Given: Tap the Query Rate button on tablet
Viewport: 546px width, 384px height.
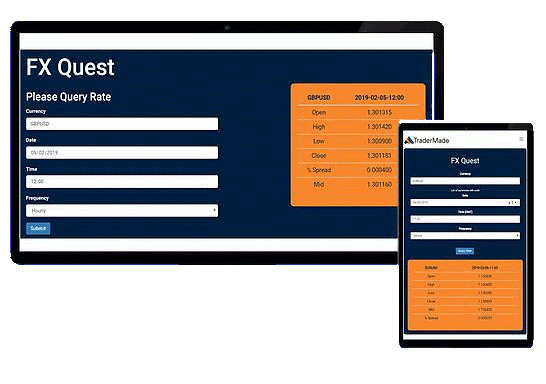Looking at the screenshot, I should (x=465, y=251).
